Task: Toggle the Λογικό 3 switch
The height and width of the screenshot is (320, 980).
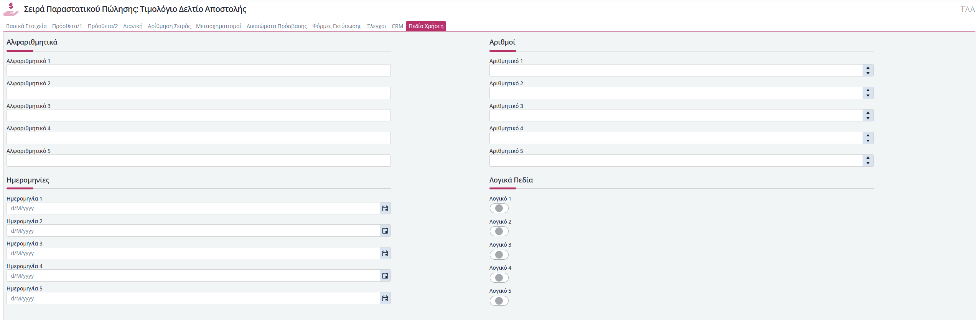Action: pyautogui.click(x=499, y=255)
